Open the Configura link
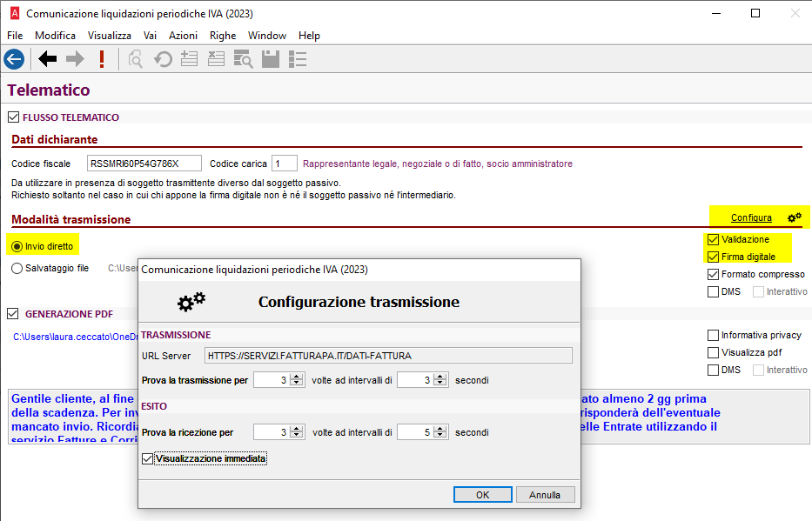812x521 pixels. pos(751,217)
